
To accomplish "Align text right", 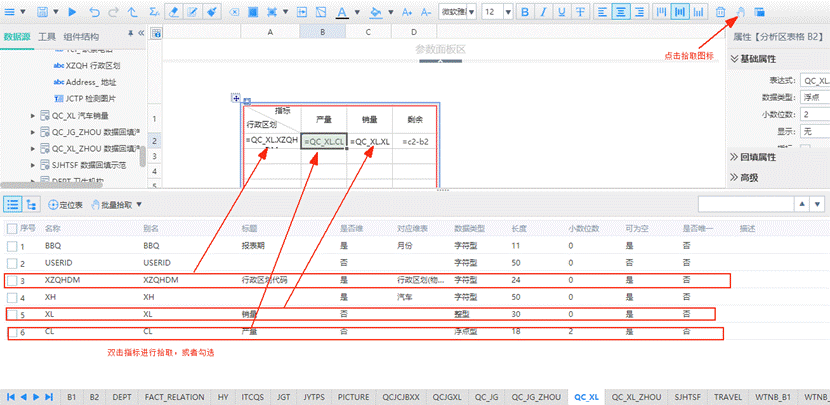I will [639, 11].
